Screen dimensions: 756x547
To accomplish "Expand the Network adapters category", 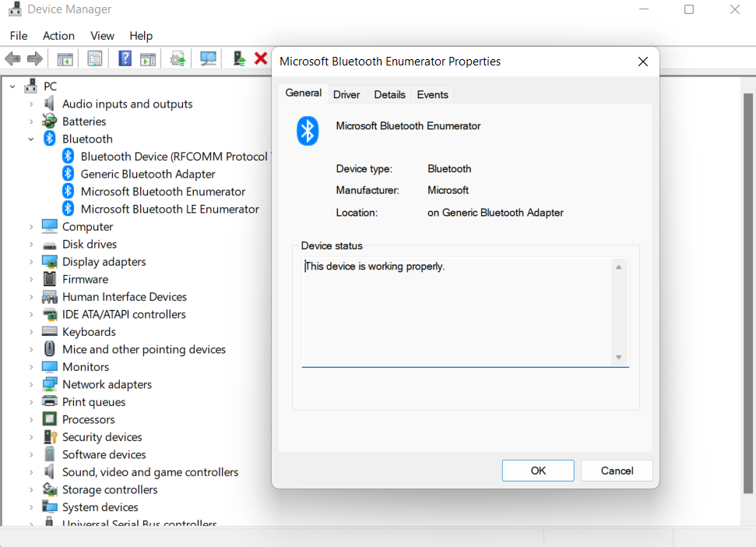I will tap(31, 384).
